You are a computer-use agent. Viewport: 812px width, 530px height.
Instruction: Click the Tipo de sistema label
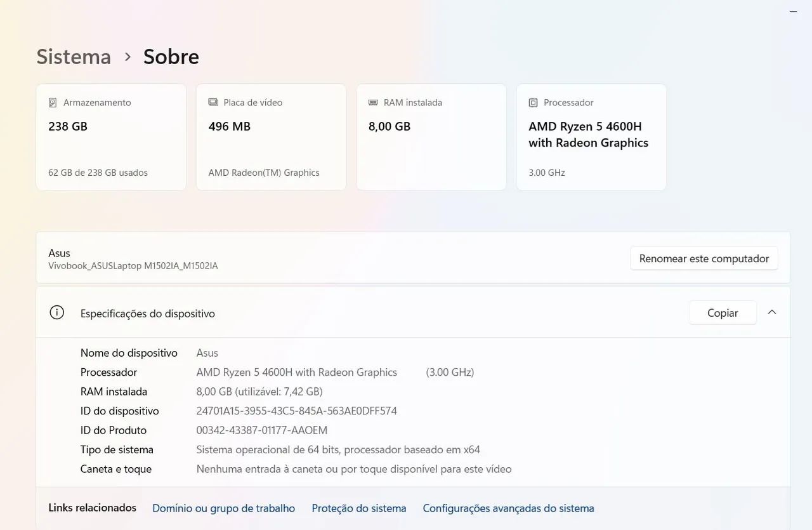[x=117, y=450]
